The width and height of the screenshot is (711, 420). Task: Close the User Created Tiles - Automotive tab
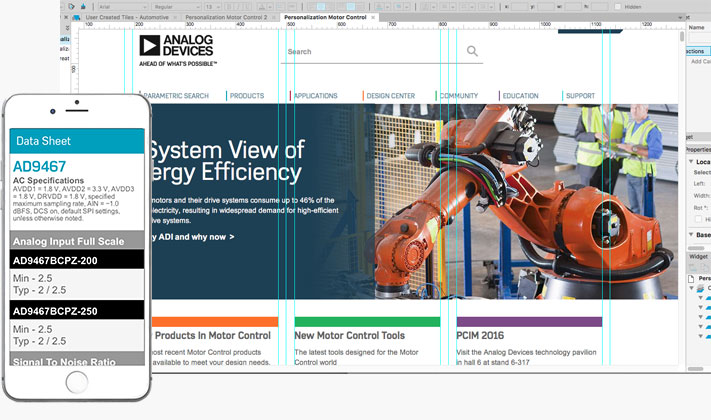[176, 18]
